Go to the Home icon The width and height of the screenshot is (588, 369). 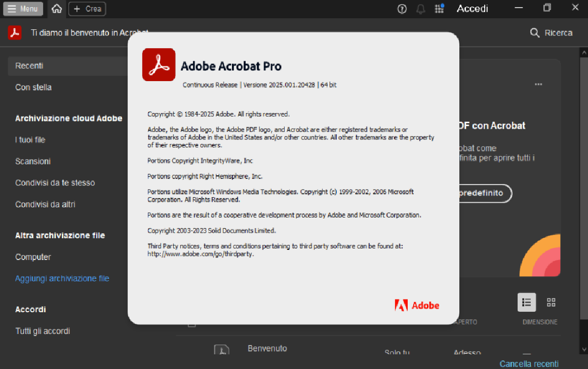57,9
